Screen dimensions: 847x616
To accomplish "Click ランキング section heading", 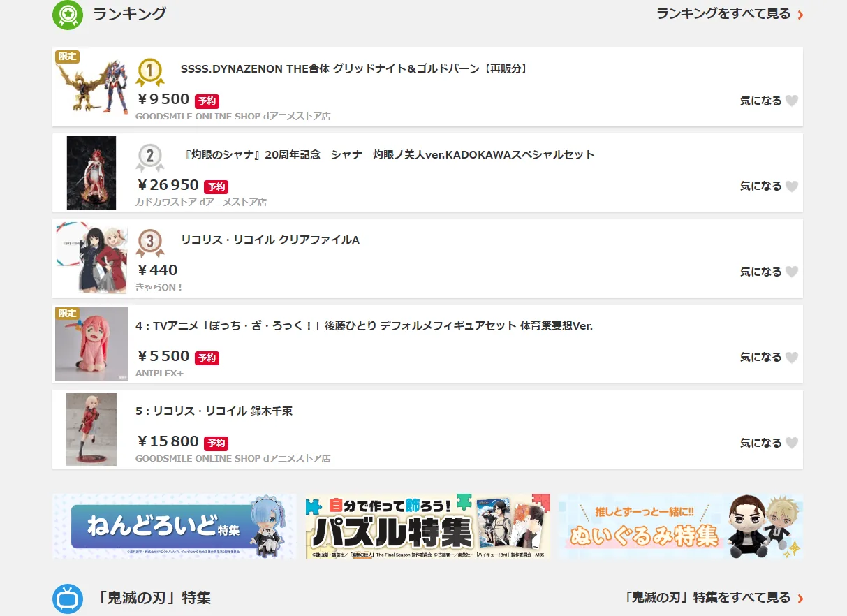I will pos(130,14).
